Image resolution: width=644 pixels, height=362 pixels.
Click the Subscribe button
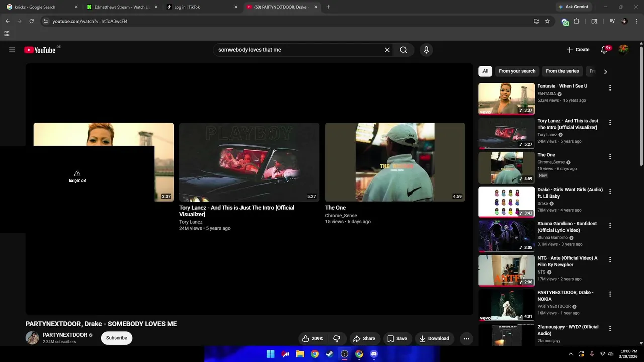[x=117, y=338]
